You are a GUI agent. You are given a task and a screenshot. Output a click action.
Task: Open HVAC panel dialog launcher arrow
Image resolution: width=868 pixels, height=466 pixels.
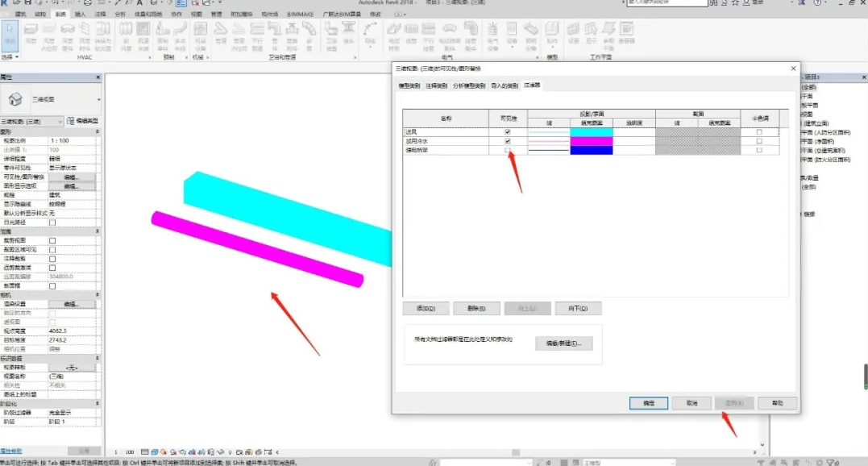(149, 57)
